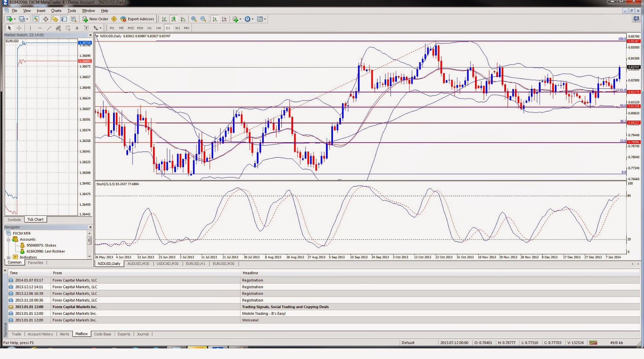Open the File menu

pos(14,11)
